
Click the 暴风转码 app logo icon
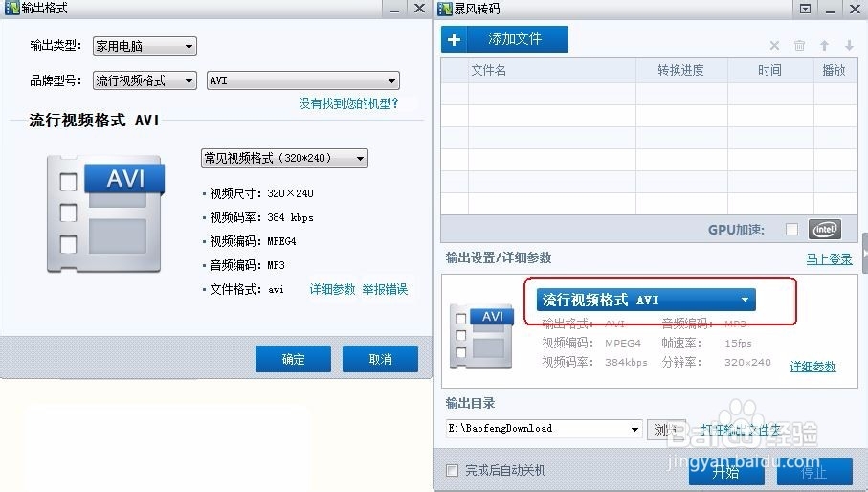(x=445, y=9)
